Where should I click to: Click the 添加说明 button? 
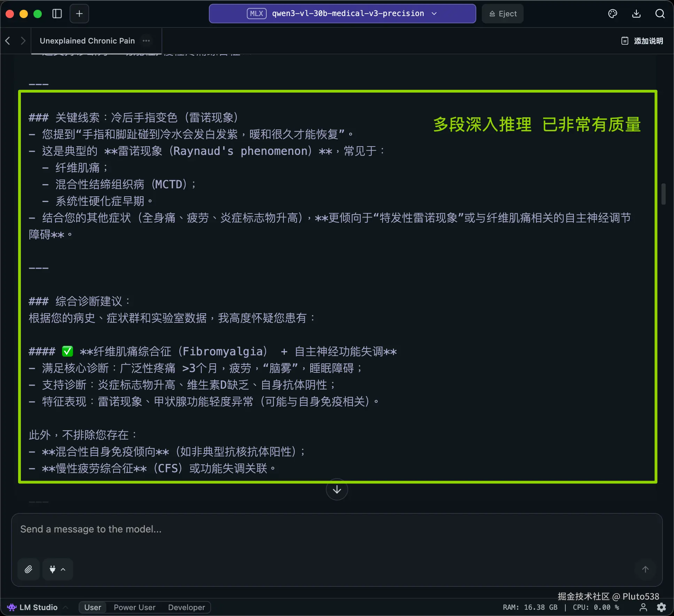pyautogui.click(x=642, y=41)
